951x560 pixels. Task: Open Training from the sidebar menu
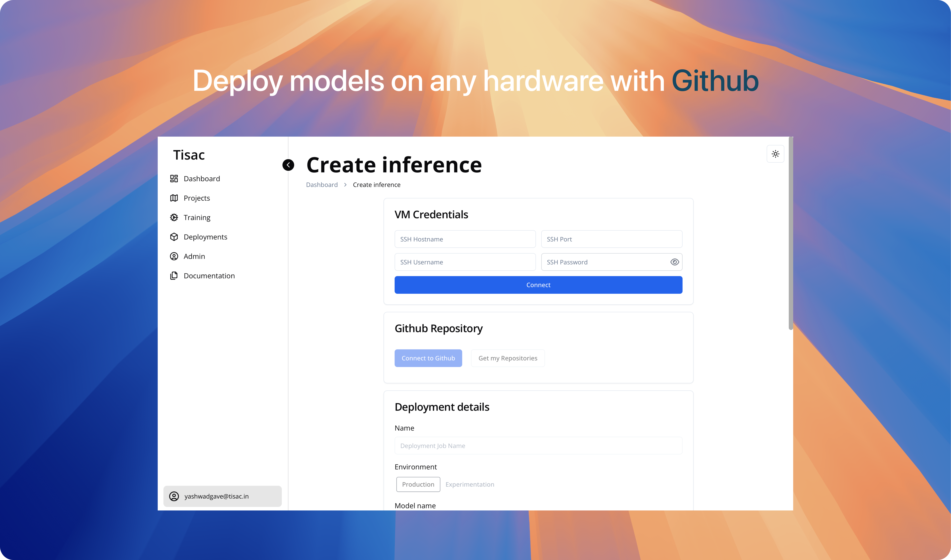(x=197, y=217)
